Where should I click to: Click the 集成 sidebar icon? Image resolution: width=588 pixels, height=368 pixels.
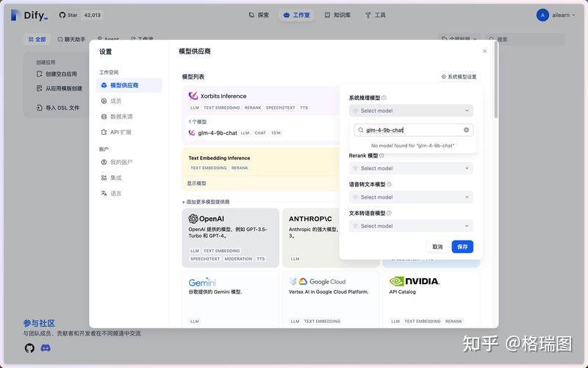coord(104,177)
